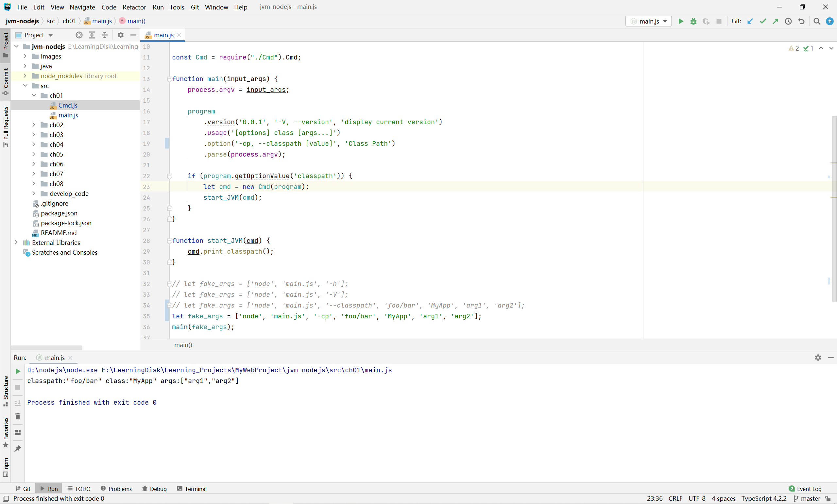Open the Refactor menu
This screenshot has height=504, width=837.
(x=134, y=7)
